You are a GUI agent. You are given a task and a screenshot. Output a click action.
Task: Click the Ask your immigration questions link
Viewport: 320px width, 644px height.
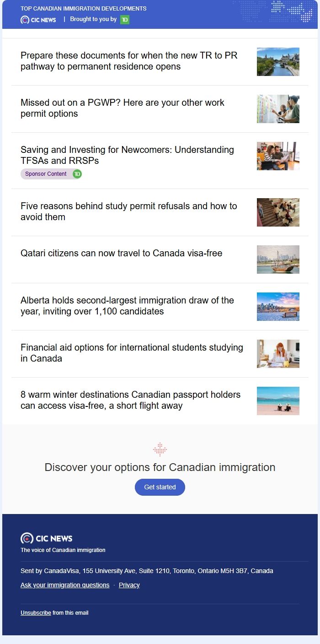tap(64, 585)
